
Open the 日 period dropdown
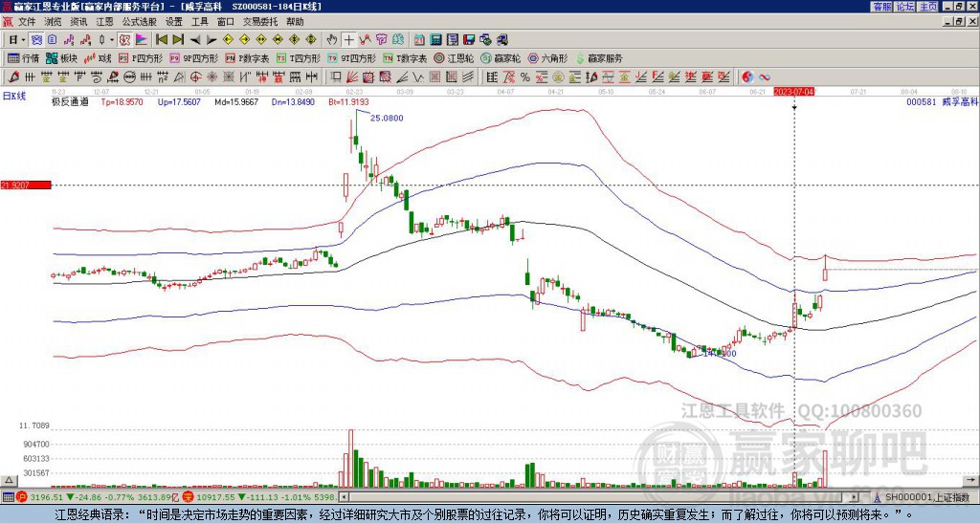click(x=17, y=40)
